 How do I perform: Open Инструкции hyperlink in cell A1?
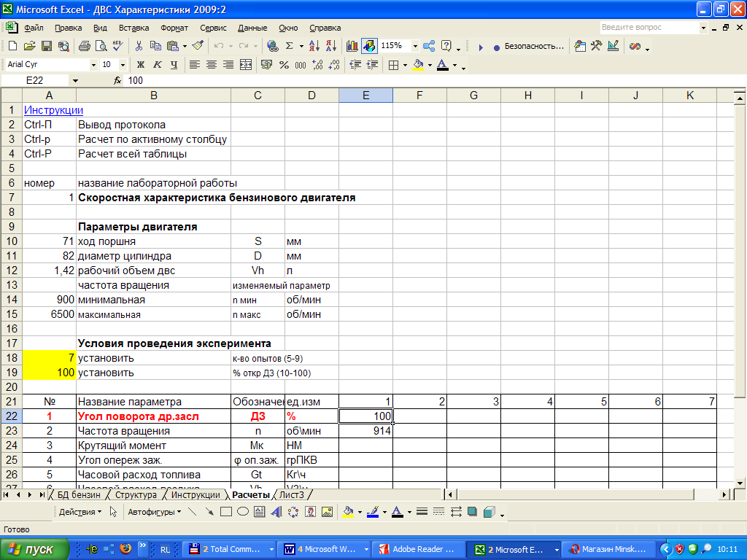tap(53, 110)
